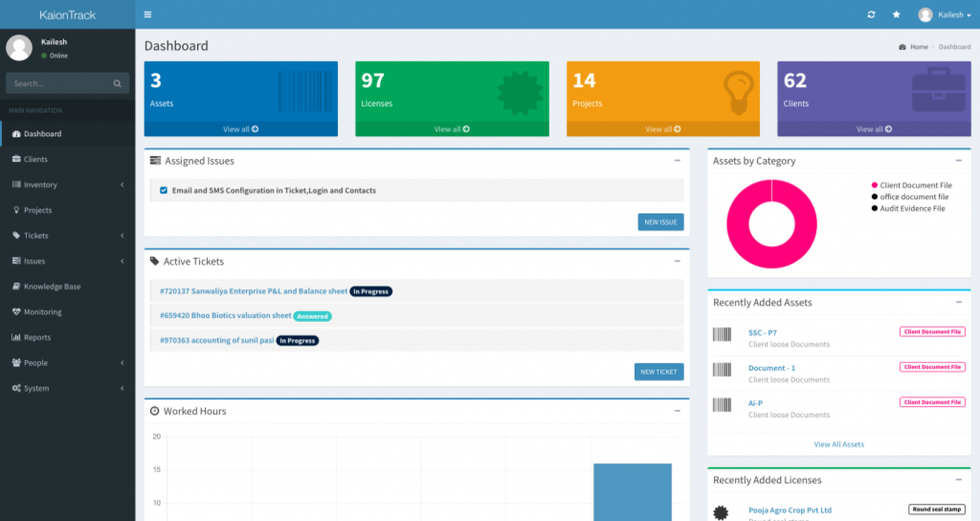
Task: Open Knowledge Base from the sidebar
Action: 52,286
